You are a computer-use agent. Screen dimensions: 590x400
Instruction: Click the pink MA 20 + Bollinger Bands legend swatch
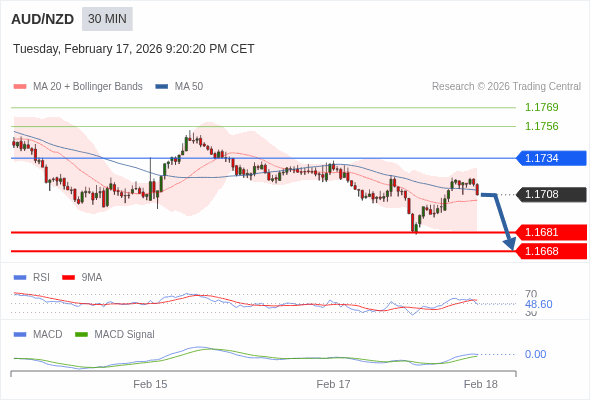click(x=20, y=87)
